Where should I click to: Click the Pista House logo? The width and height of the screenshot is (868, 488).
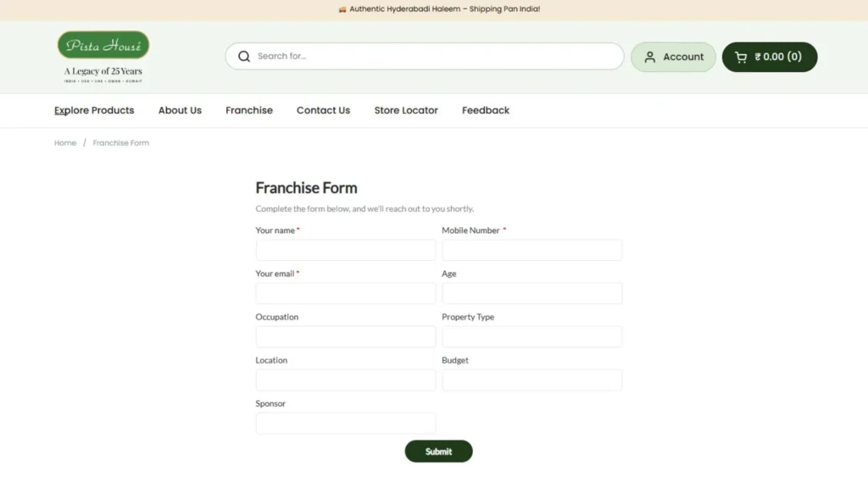click(x=103, y=45)
